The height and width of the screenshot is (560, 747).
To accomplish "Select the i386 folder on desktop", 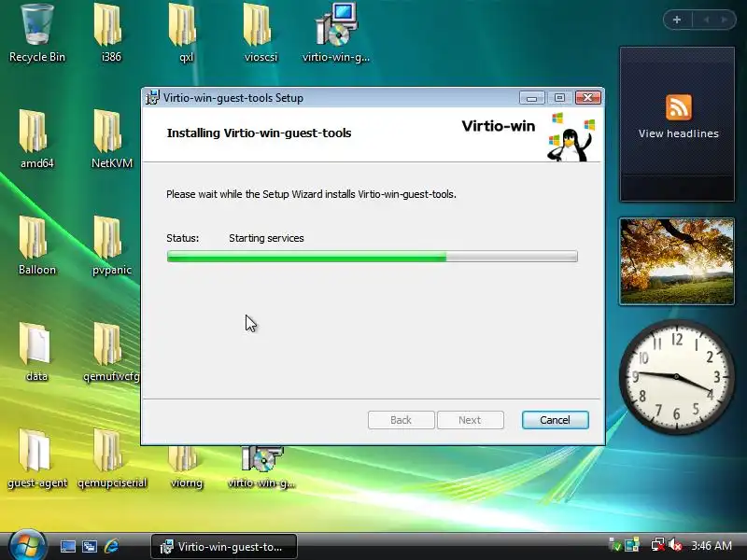I will (x=110, y=34).
